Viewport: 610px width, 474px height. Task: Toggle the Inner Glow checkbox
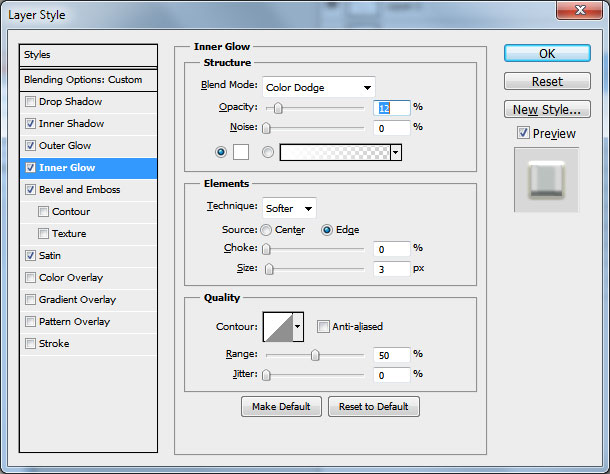30,168
